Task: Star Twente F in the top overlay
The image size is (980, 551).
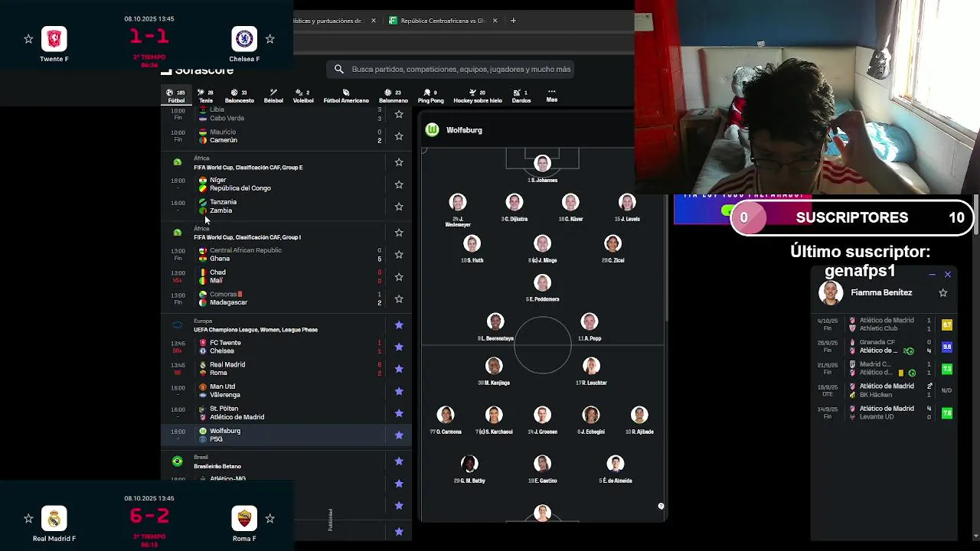Action: [x=28, y=39]
